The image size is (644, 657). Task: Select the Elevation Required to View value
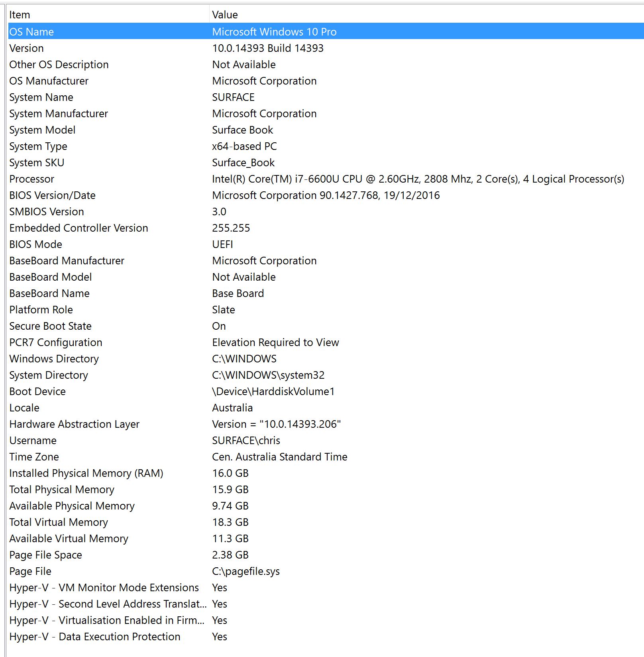pos(275,342)
